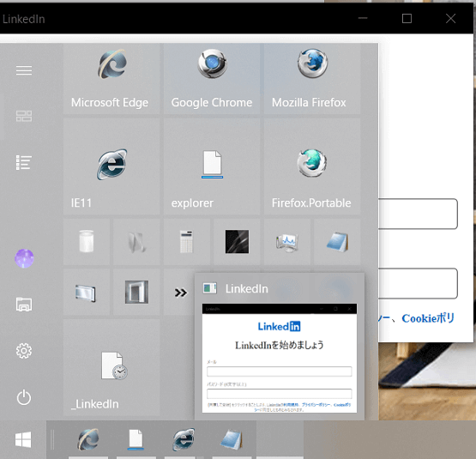Screen dimensions: 476x459
Task: Expand the Start menu hamburger button
Action: click(x=24, y=70)
